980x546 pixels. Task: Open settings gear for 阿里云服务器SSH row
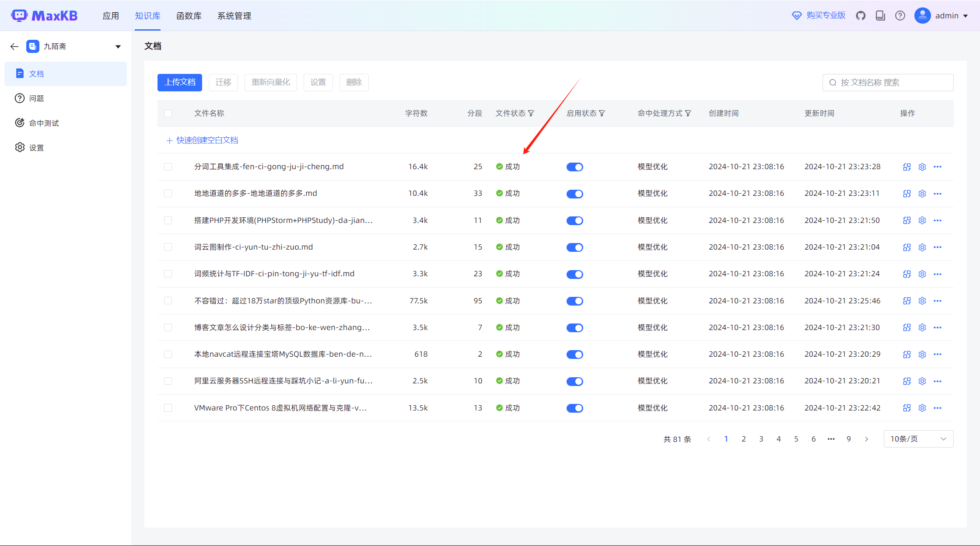pos(922,381)
